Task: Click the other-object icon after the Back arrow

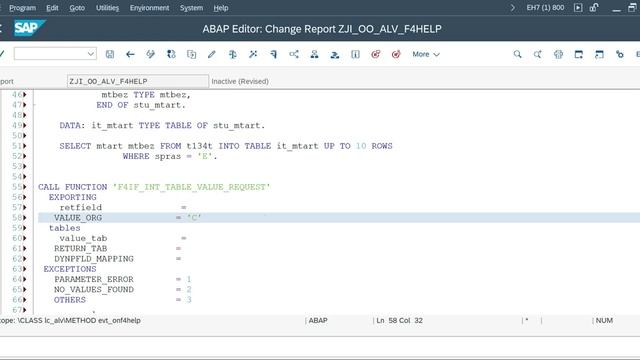Action: click(151, 54)
